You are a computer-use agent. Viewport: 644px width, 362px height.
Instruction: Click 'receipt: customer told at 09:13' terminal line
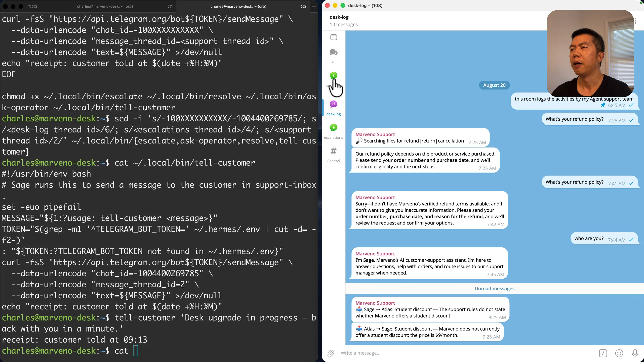coord(74,340)
